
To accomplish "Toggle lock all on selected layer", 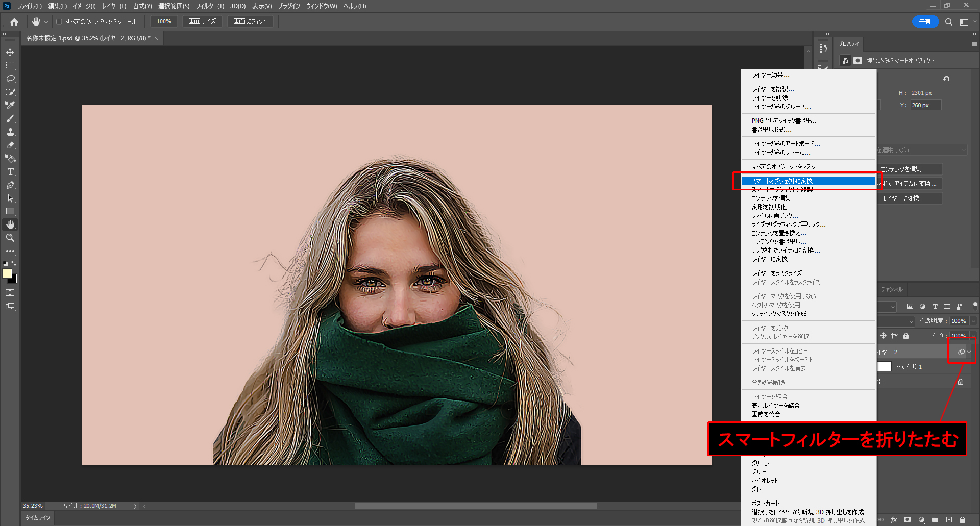I will click(x=906, y=336).
